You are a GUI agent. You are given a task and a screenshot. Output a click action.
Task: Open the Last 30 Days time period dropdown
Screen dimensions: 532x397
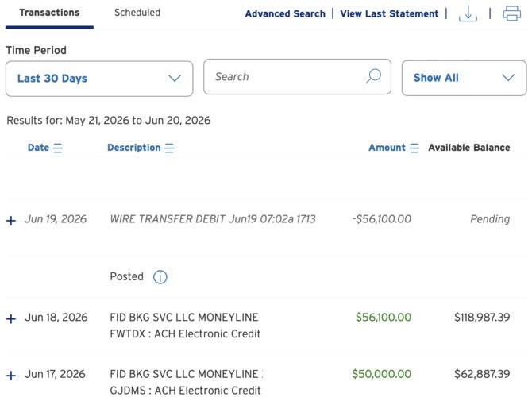(99, 79)
